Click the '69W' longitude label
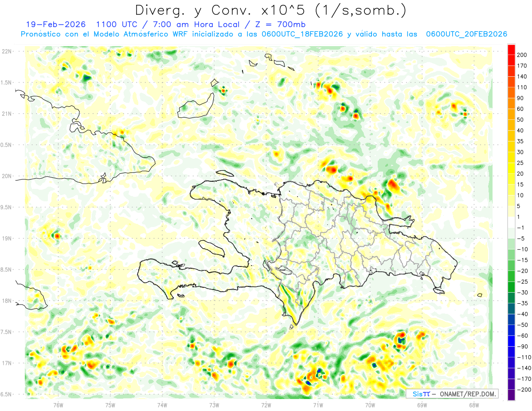 pyautogui.click(x=422, y=405)
